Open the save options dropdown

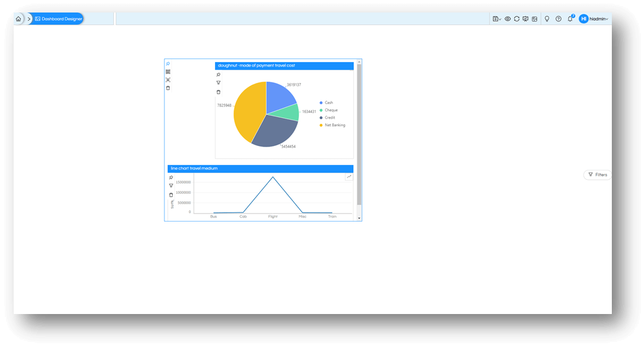[x=497, y=19]
